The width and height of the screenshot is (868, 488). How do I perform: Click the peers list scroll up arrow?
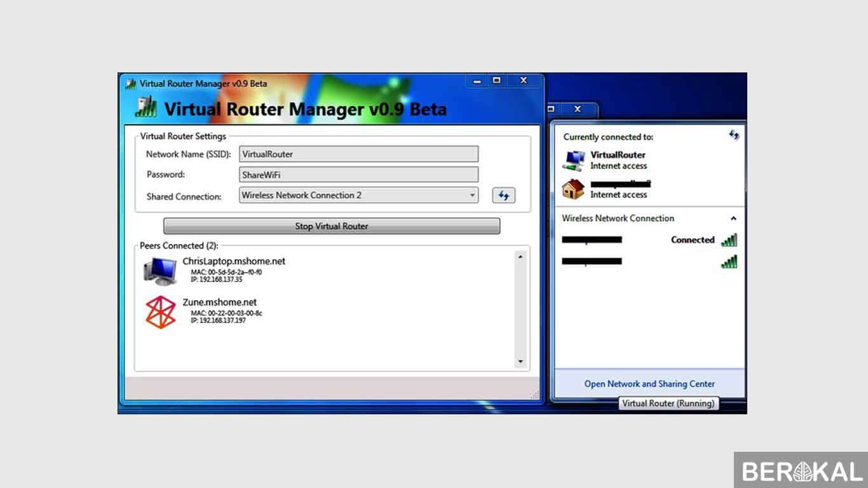click(520, 257)
